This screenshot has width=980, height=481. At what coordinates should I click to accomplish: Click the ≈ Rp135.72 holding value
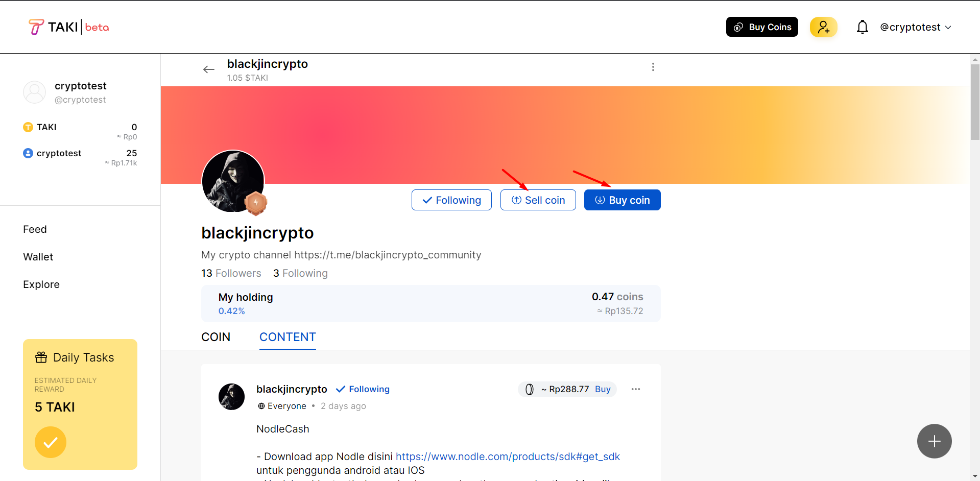(620, 311)
